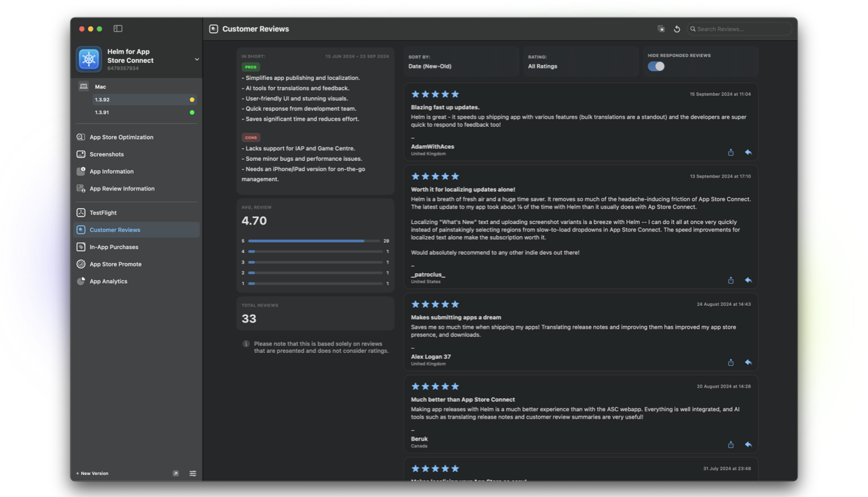Share _patroclus_ review
The height and width of the screenshot is (497, 868).
coord(731,280)
